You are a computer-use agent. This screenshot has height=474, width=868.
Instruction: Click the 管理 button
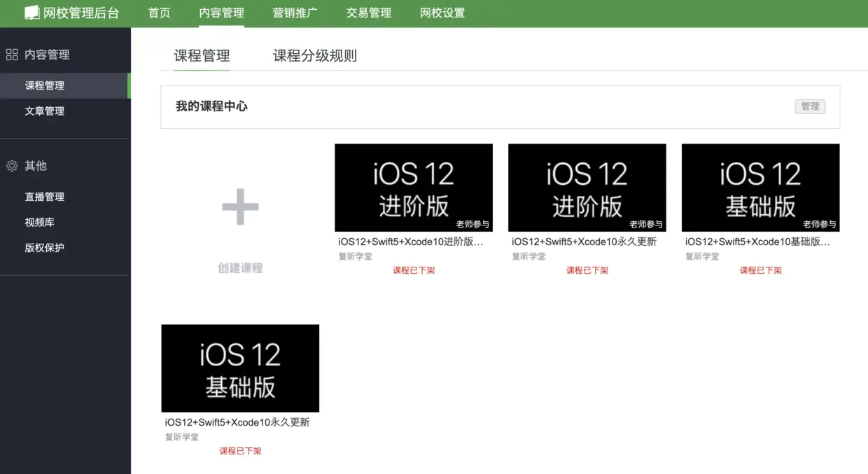point(810,106)
